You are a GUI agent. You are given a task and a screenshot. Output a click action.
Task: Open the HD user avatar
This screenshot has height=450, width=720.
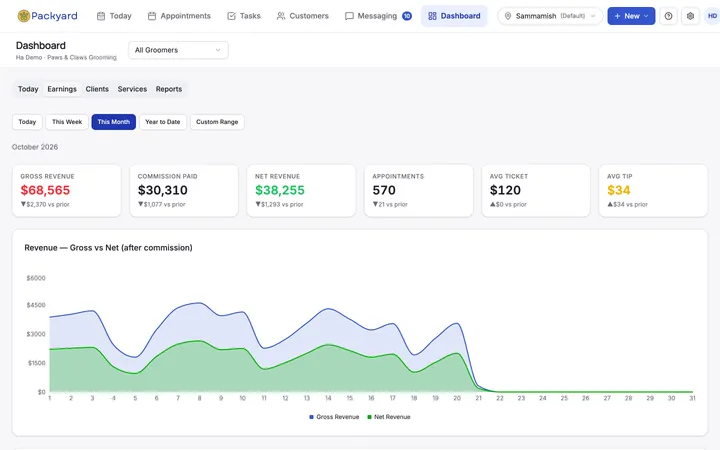click(712, 16)
